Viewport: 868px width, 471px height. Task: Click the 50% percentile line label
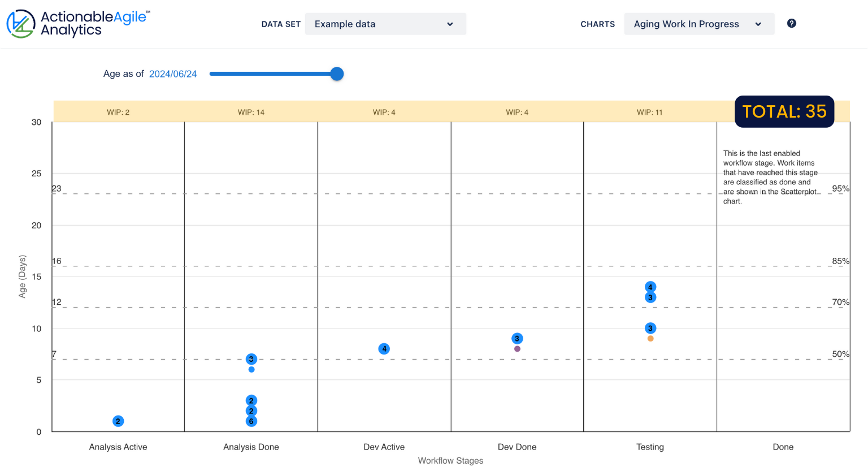[841, 354]
